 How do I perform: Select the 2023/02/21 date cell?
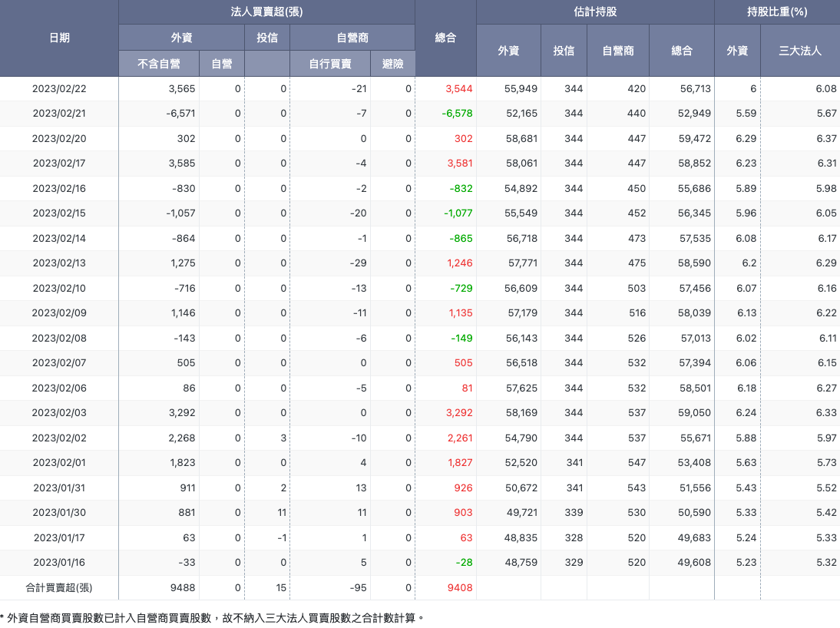(59, 114)
